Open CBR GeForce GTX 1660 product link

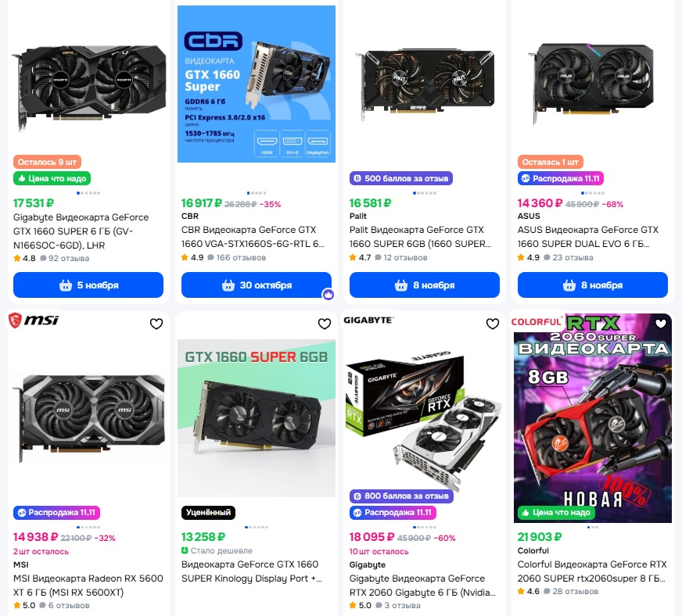pos(253,237)
